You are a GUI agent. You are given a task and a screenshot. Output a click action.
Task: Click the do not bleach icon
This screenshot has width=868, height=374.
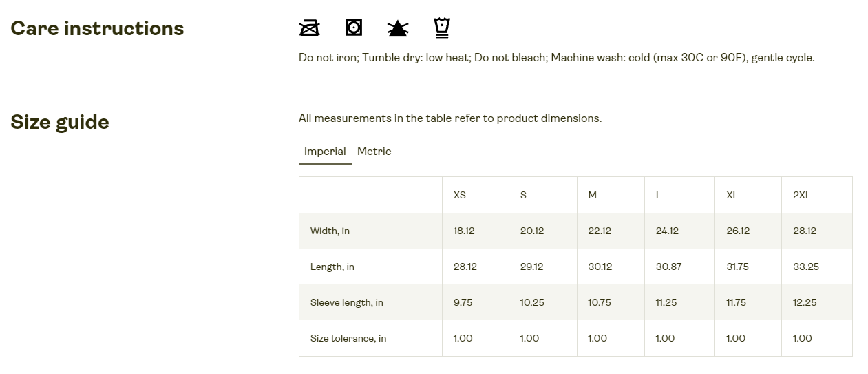[398, 28]
